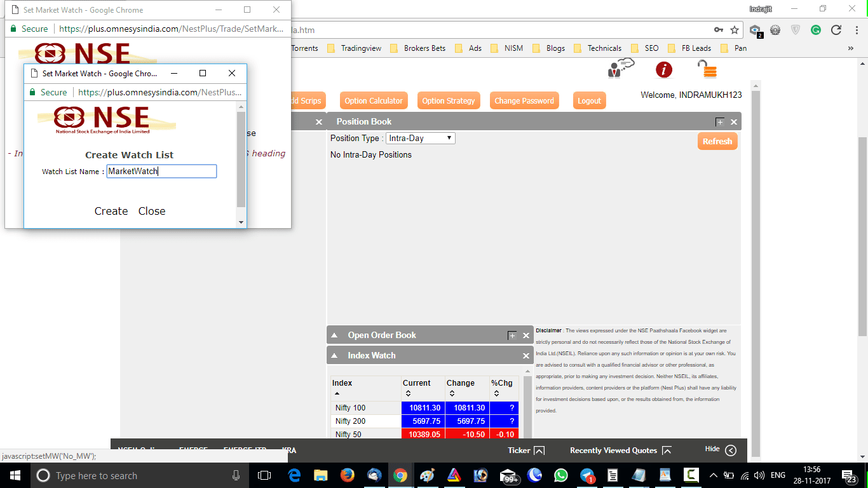868x488 pixels.
Task: Sort the Current column
Action: pyautogui.click(x=408, y=394)
